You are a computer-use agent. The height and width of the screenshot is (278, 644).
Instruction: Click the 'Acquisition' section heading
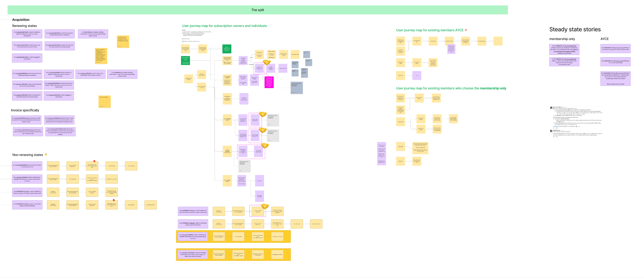point(21,20)
